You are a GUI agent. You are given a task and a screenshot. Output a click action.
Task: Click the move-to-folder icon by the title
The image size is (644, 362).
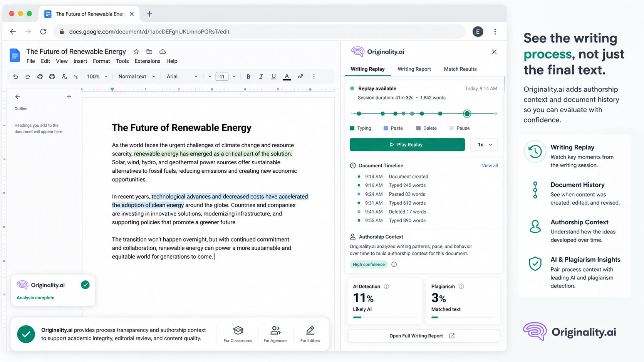pyautogui.click(x=149, y=52)
